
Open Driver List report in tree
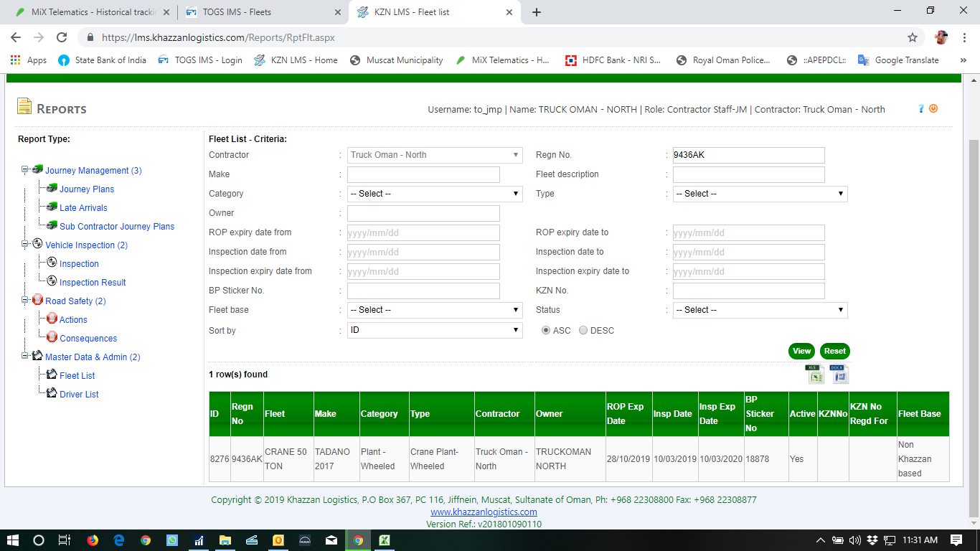coord(79,395)
